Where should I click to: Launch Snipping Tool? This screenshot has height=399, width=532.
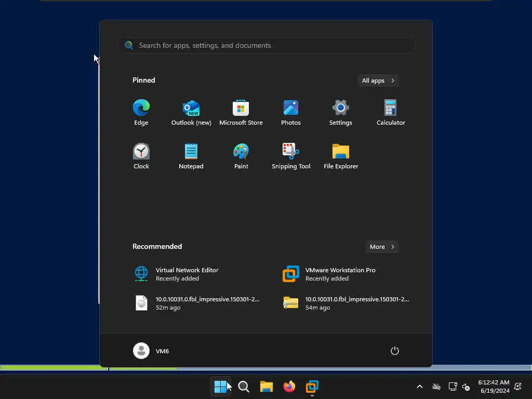pos(291,156)
